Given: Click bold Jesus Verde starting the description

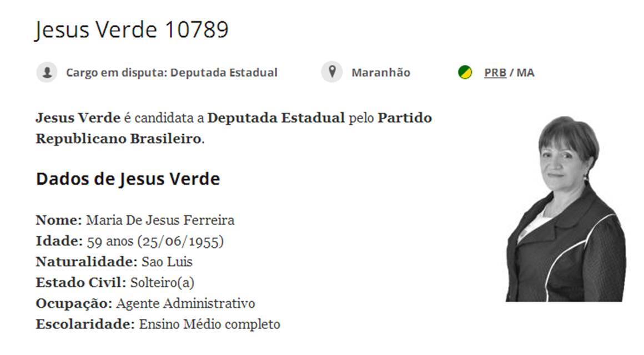Looking at the screenshot, I should point(78,118).
